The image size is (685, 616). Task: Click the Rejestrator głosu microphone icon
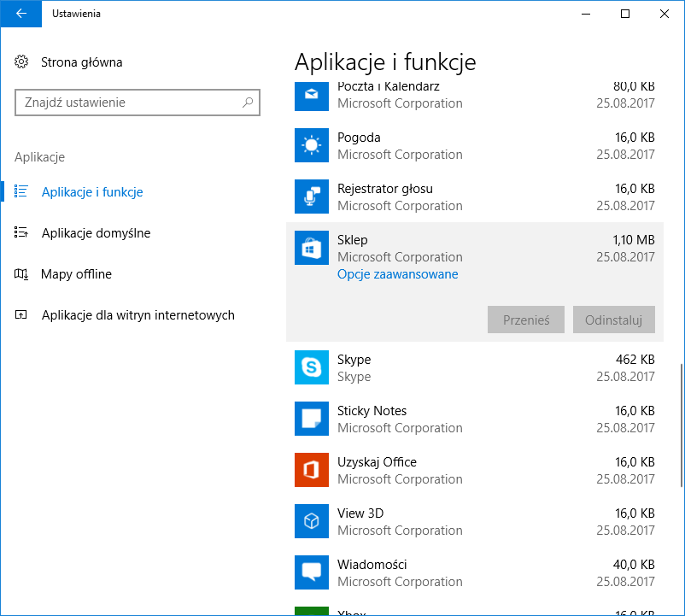(x=312, y=197)
